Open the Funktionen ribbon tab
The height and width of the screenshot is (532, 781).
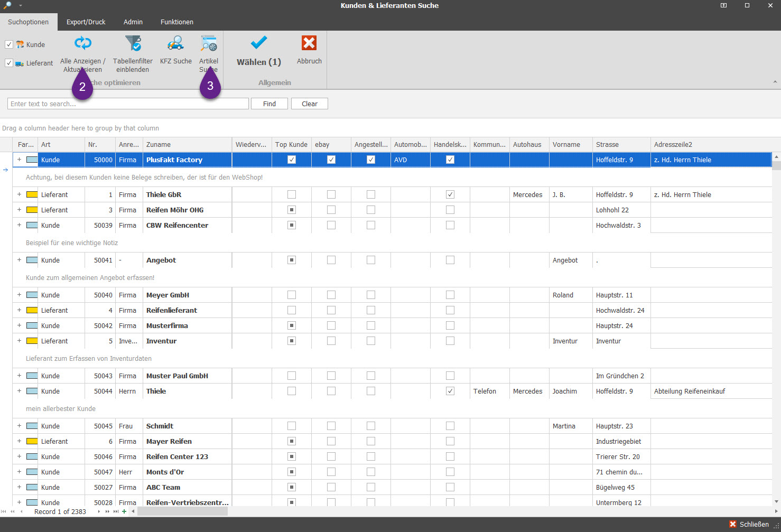[x=176, y=22]
